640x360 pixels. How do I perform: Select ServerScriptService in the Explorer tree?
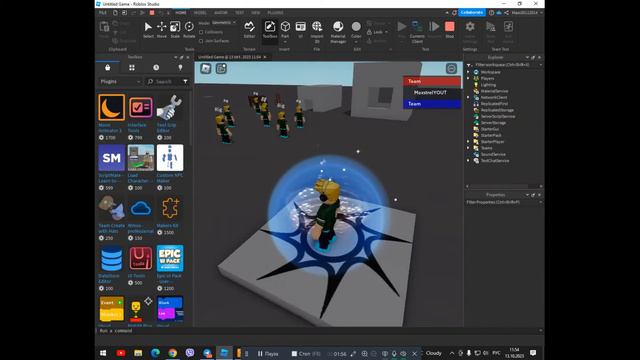[498, 116]
